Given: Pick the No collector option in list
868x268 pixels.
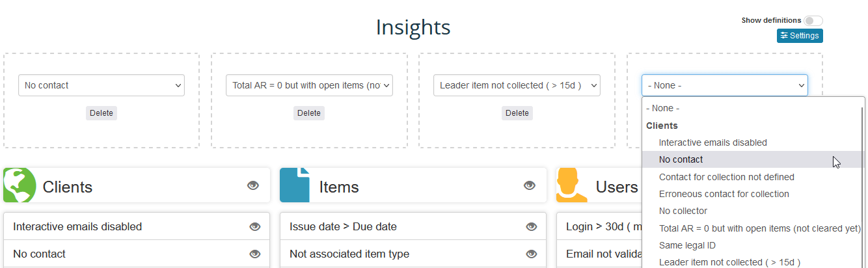Looking at the screenshot, I should (683, 211).
